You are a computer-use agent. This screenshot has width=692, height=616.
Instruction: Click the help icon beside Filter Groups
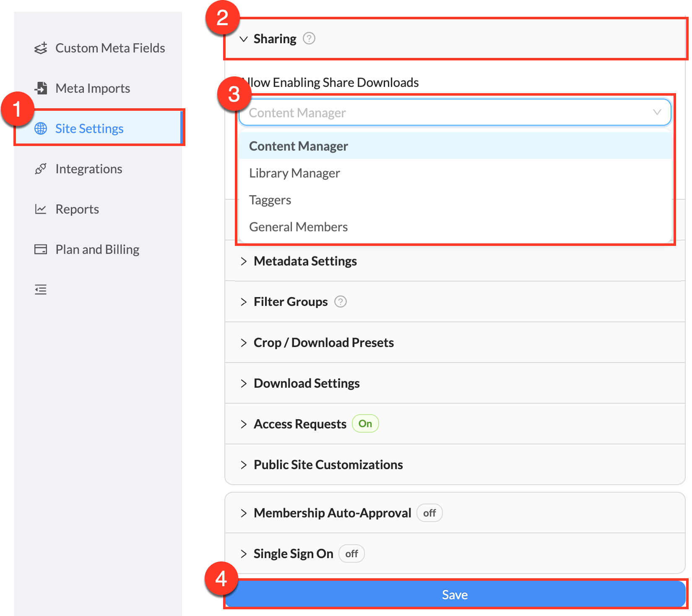coord(341,302)
